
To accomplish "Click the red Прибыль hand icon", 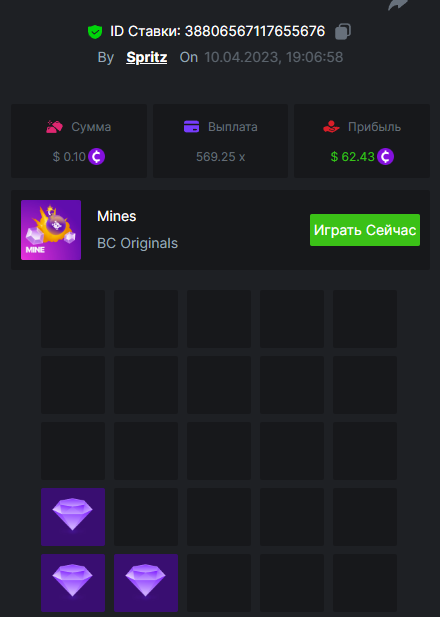I will pos(331,127).
